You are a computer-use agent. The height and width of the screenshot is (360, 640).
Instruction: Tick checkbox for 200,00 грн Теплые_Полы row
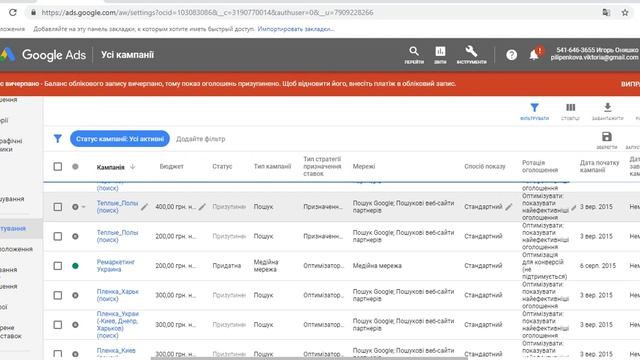coord(58,236)
